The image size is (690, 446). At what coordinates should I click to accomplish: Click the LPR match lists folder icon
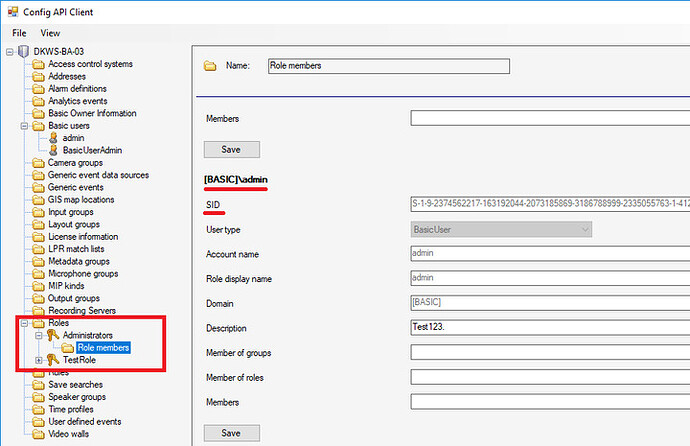pyautogui.click(x=39, y=249)
